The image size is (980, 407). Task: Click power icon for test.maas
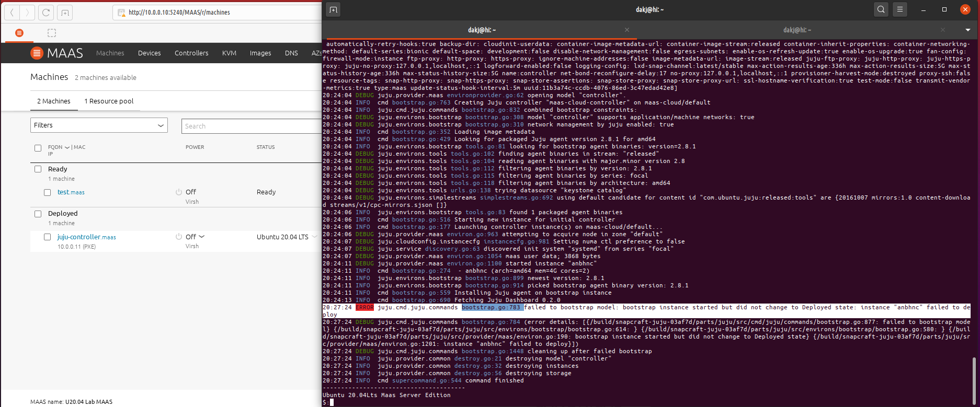(179, 192)
